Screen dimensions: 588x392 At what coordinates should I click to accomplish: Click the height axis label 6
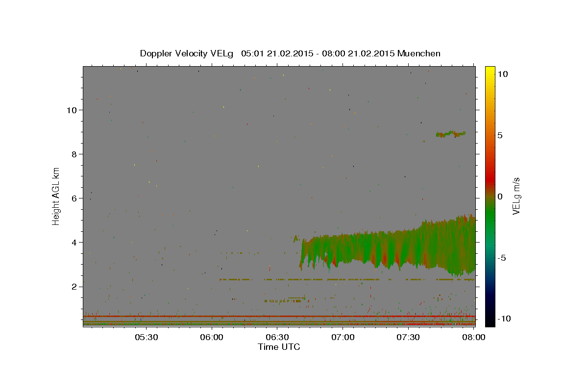coord(73,198)
